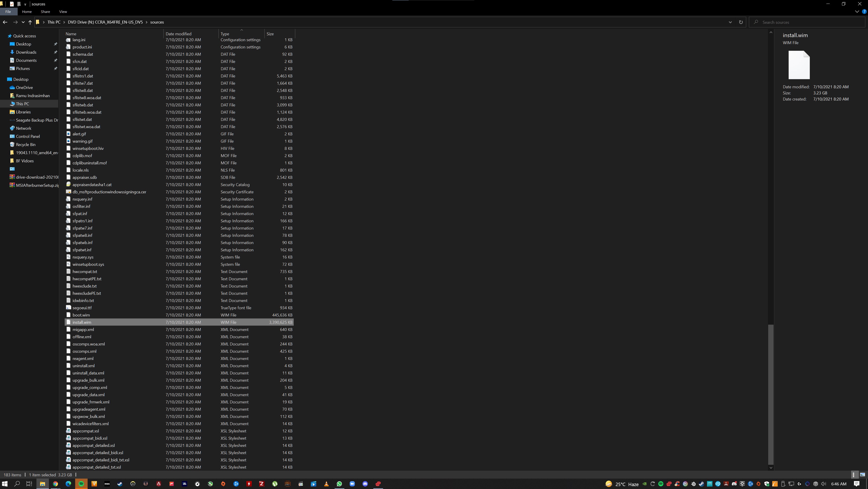The image size is (868, 489).
Task: Click the New folder quick access icon
Action: (19, 4)
